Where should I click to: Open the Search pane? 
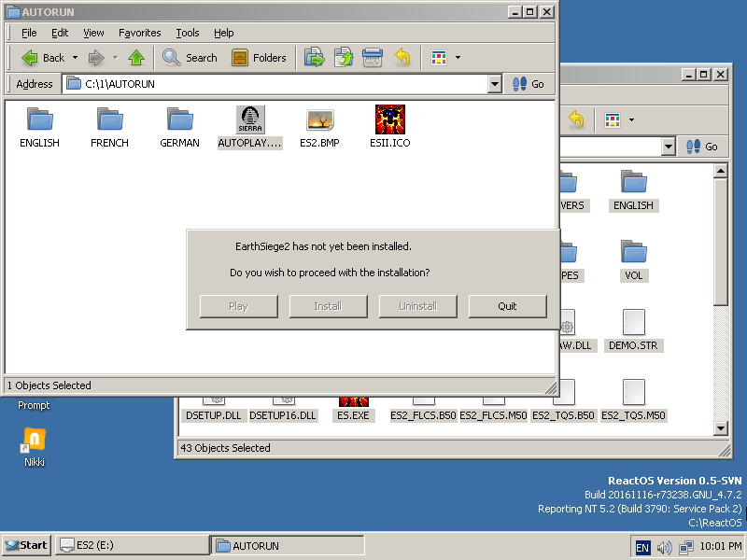point(190,58)
